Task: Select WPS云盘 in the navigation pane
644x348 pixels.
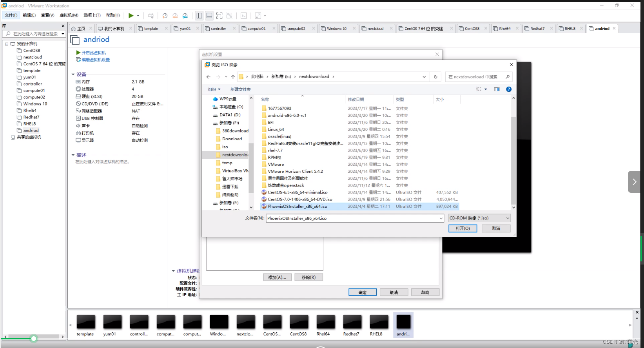Action: click(228, 99)
